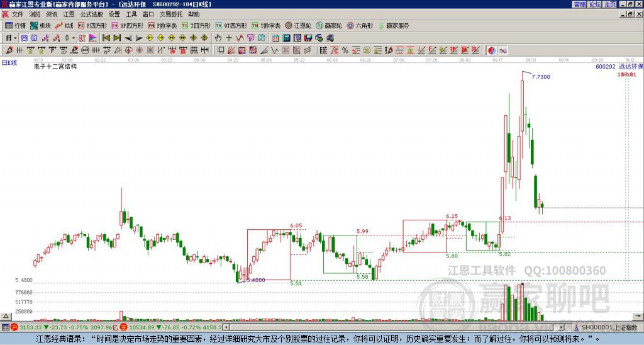This screenshot has height=345, width=644.
Task: Open the 江恩轮 Gann wheel
Action: pyautogui.click(x=299, y=25)
